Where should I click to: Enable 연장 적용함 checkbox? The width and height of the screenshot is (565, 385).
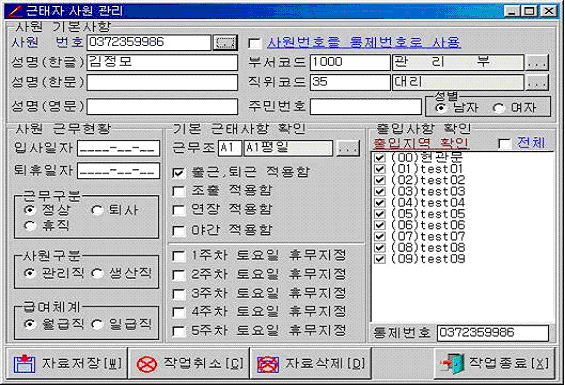(179, 210)
